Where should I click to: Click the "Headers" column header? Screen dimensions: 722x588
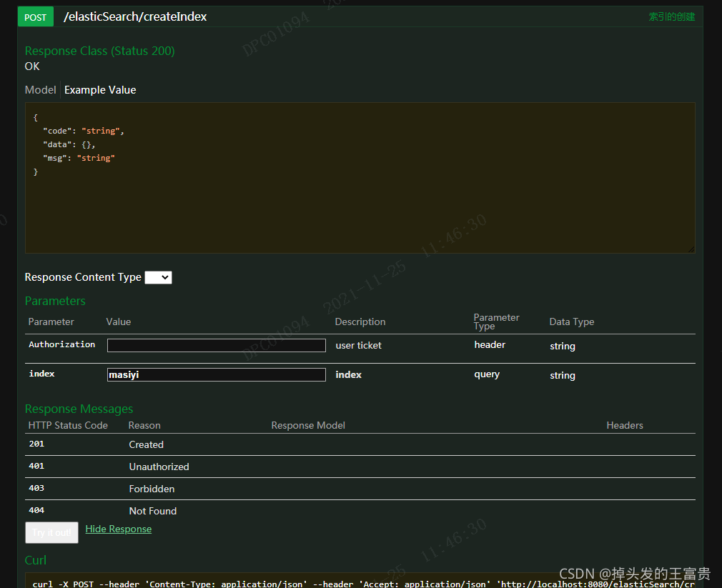coord(624,425)
